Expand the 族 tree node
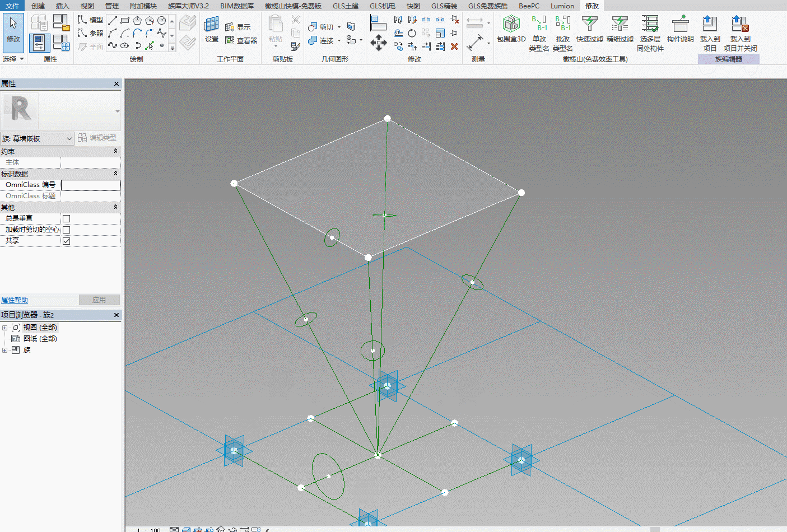Viewport: 787px width, 532px height. [x=5, y=350]
